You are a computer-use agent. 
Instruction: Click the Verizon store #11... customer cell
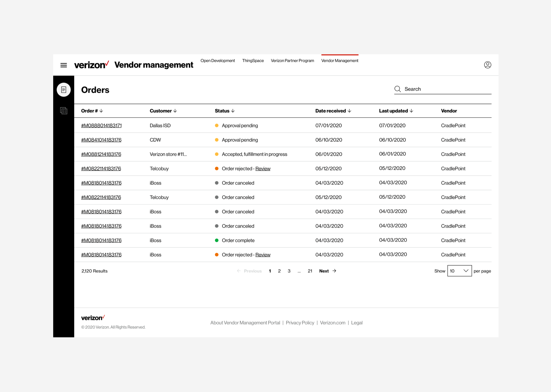tap(168, 154)
